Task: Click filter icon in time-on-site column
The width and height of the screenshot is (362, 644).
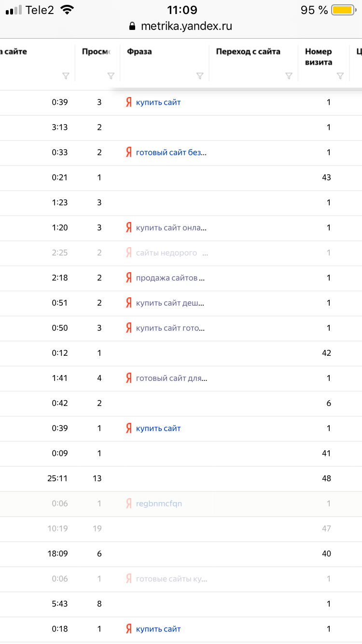Action: [66, 76]
